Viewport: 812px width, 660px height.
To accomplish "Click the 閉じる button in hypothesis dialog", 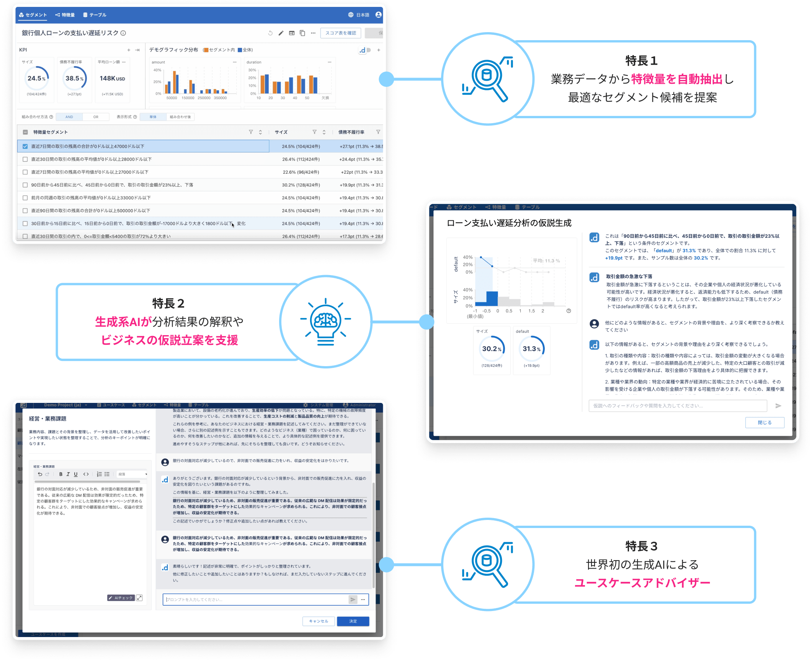I will pyautogui.click(x=765, y=423).
